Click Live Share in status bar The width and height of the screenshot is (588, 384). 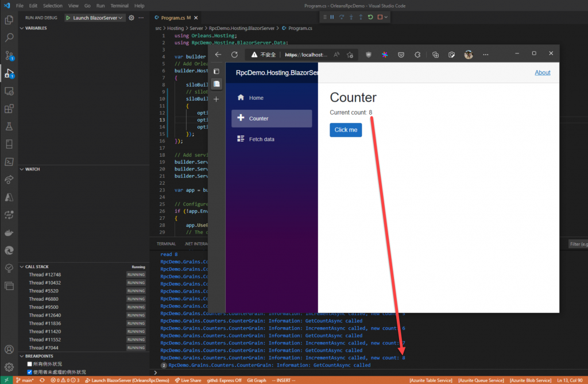tap(188, 380)
